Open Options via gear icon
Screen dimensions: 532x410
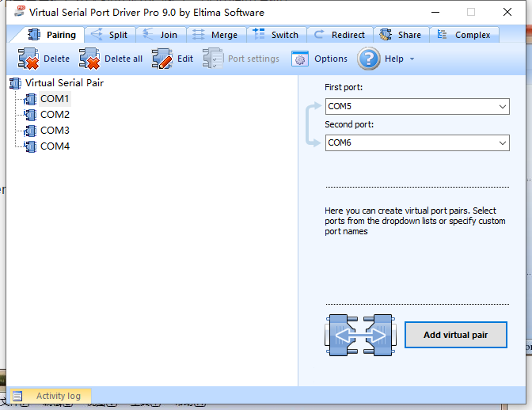click(x=300, y=59)
